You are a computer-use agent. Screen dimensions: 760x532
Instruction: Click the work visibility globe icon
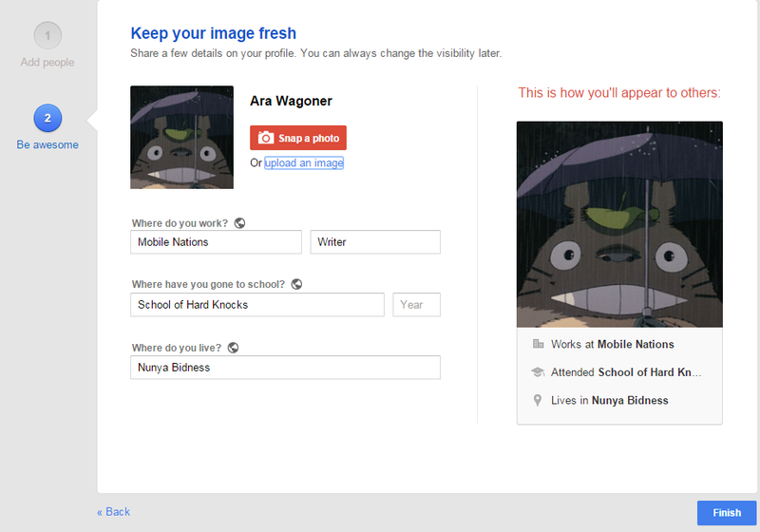pyautogui.click(x=239, y=223)
